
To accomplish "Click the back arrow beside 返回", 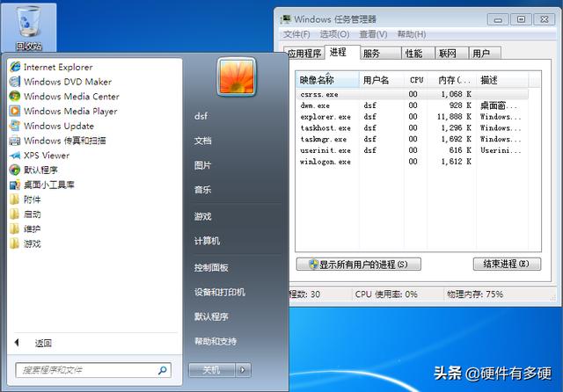I will [x=17, y=343].
